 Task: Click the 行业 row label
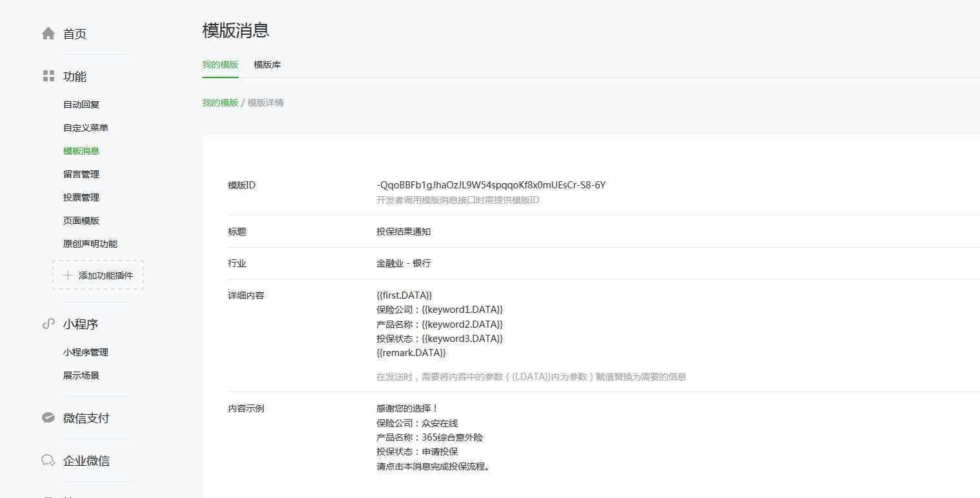(x=237, y=263)
